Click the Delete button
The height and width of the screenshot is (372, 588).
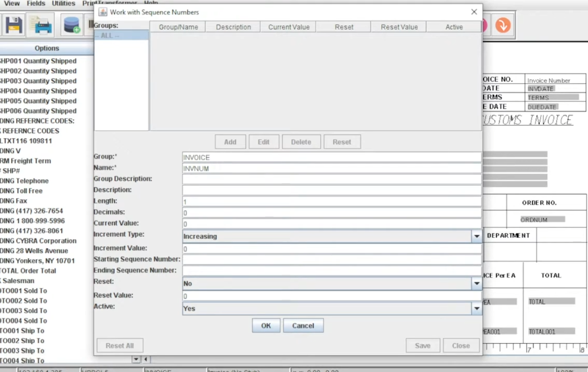(x=301, y=142)
